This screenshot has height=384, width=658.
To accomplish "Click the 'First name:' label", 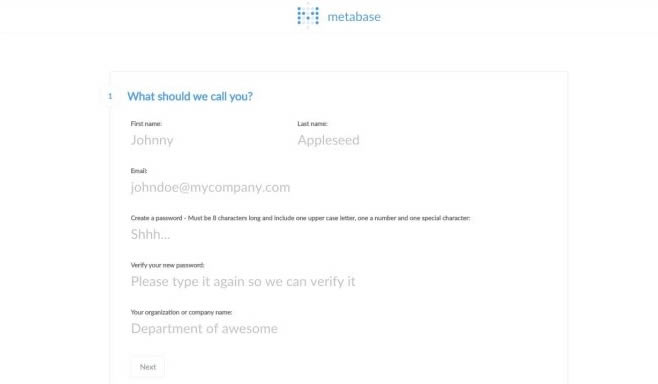I will (x=146, y=124).
